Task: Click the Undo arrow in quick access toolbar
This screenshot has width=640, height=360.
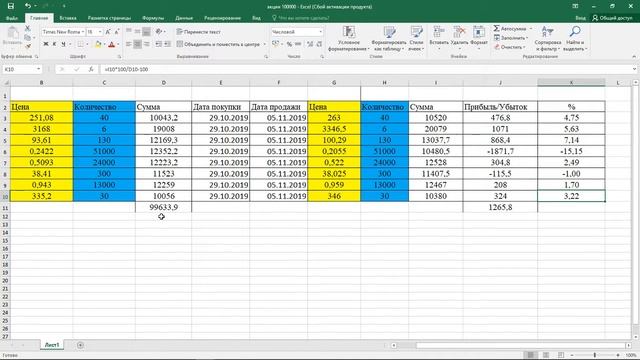Action: point(27,6)
